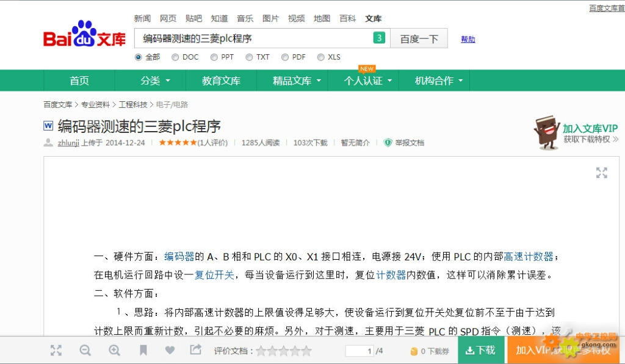Select the XLS file type radio button
This screenshot has height=364, width=625.
point(320,57)
